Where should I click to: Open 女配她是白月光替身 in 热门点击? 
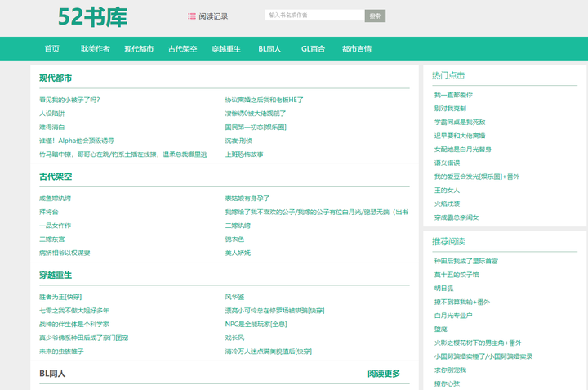(x=462, y=150)
